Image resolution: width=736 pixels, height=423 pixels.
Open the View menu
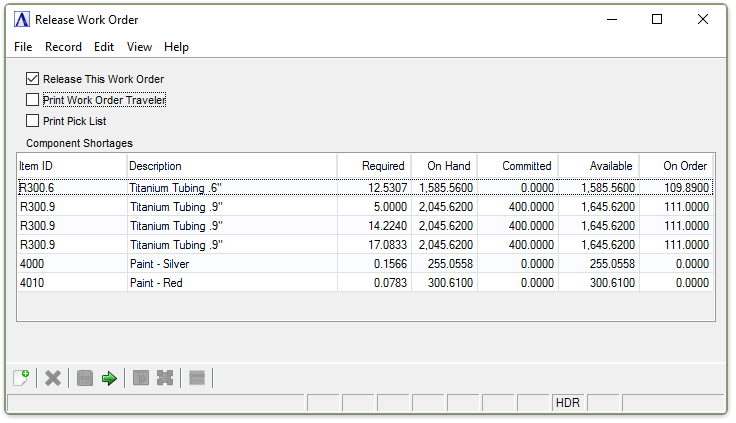pyautogui.click(x=139, y=47)
